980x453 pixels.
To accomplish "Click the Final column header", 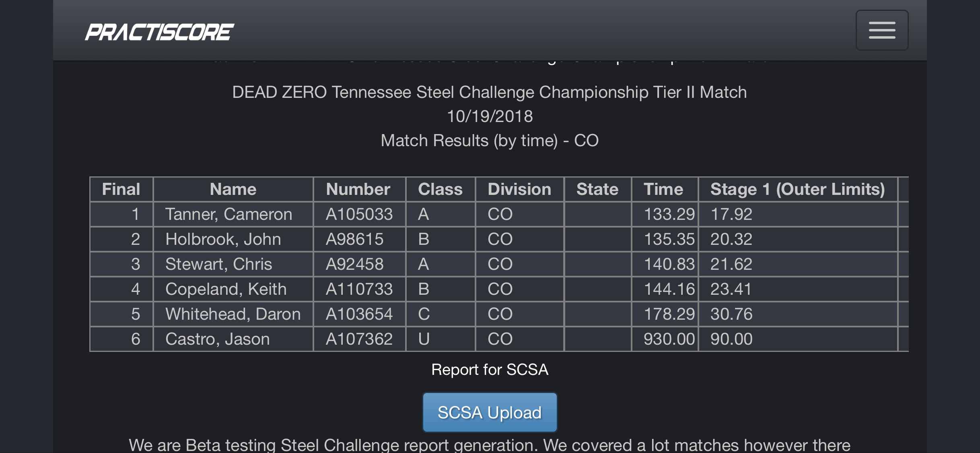I will coord(121,189).
